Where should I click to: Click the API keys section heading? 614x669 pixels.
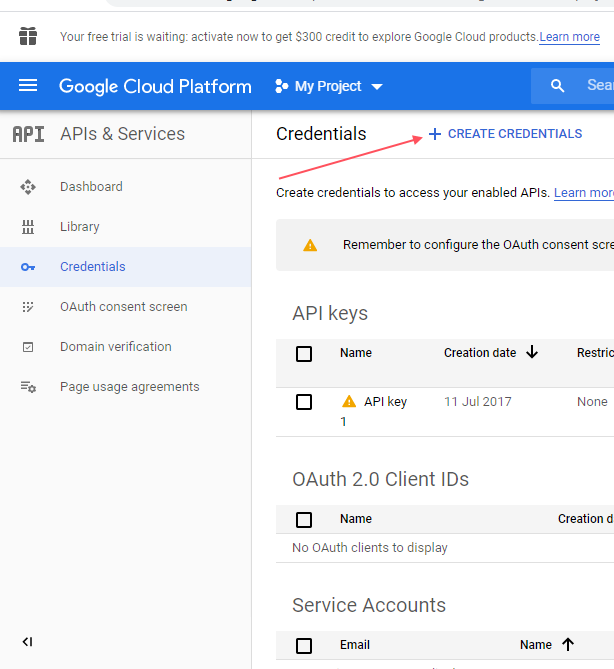pos(330,314)
